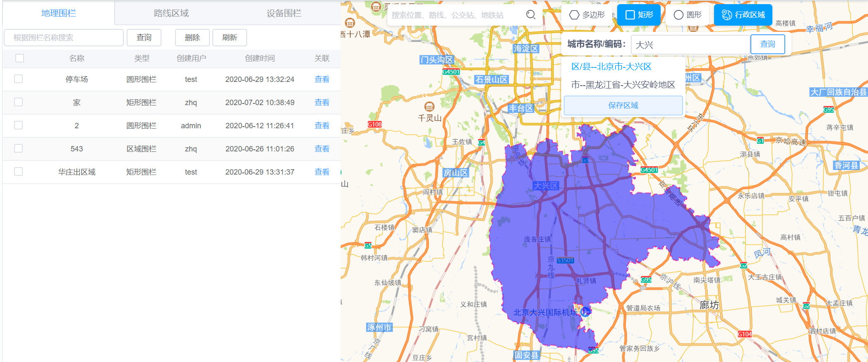Viewport: 868px width, 362px height.
Task: Click the map search magnifier icon
Action: [531, 15]
